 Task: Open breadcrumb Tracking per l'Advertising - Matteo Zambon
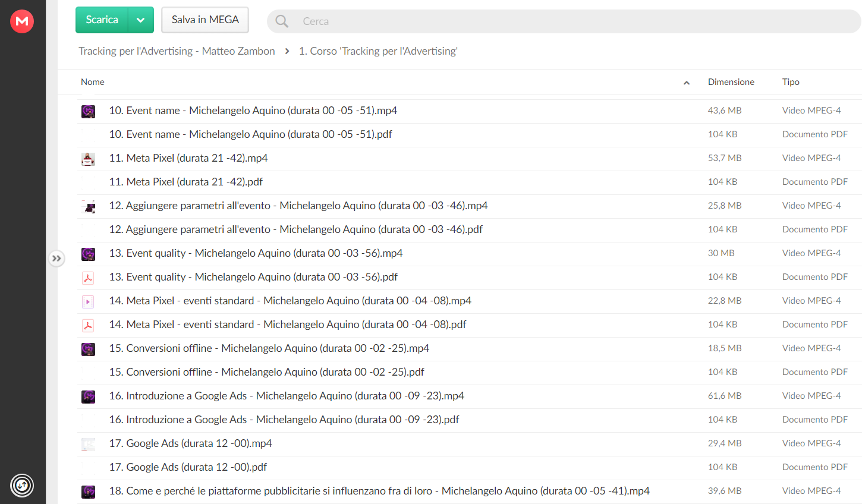point(177,51)
